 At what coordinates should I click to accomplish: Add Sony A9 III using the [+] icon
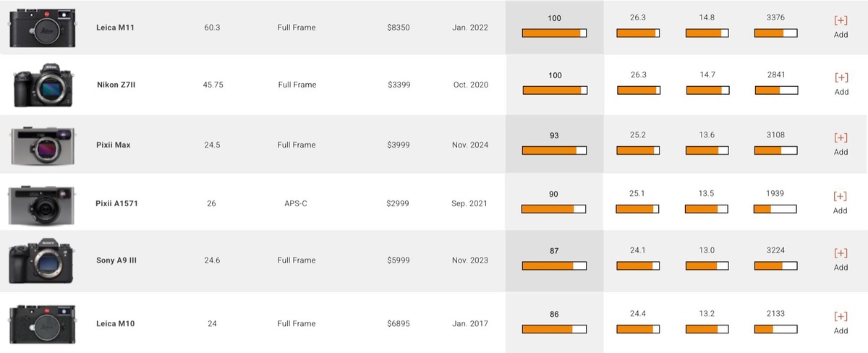(841, 253)
